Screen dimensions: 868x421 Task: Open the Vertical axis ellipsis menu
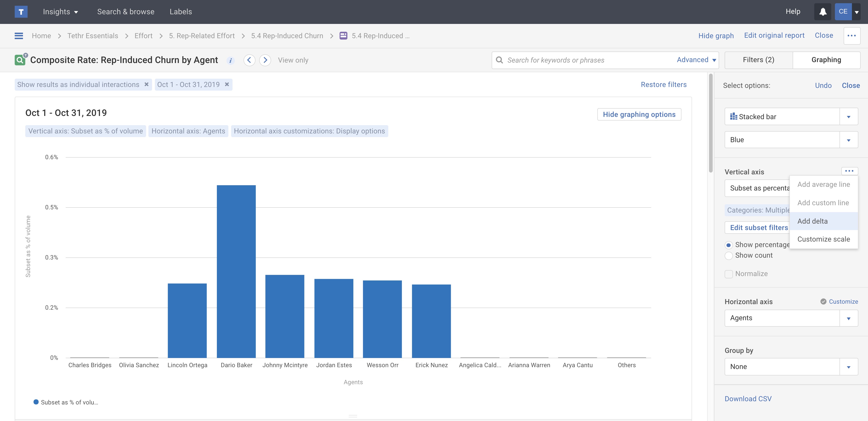point(849,171)
